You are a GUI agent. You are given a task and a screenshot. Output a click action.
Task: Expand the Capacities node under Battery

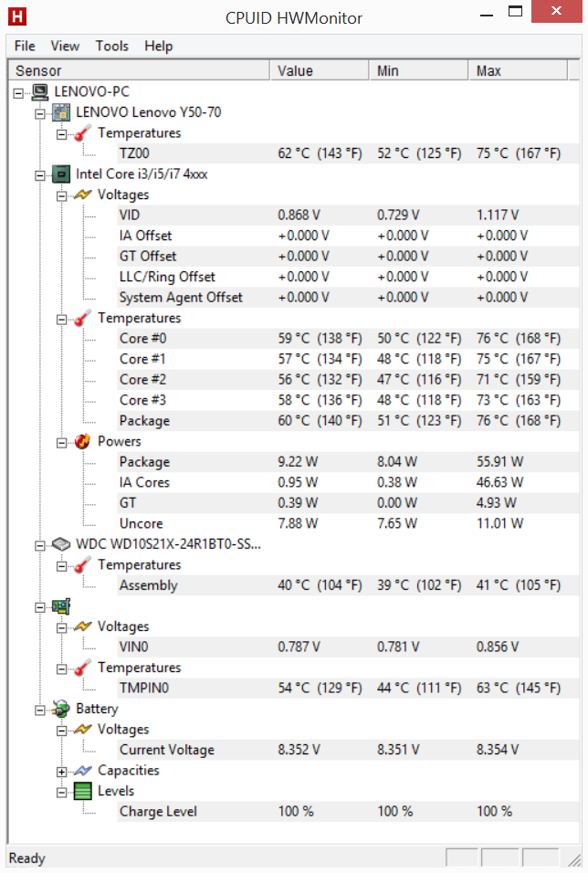(x=62, y=772)
